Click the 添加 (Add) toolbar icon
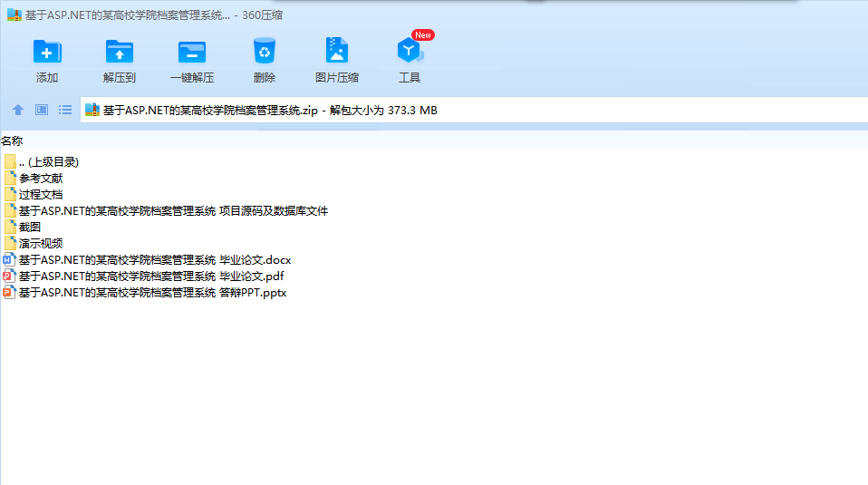Viewport: 868px width, 485px height. [47, 52]
